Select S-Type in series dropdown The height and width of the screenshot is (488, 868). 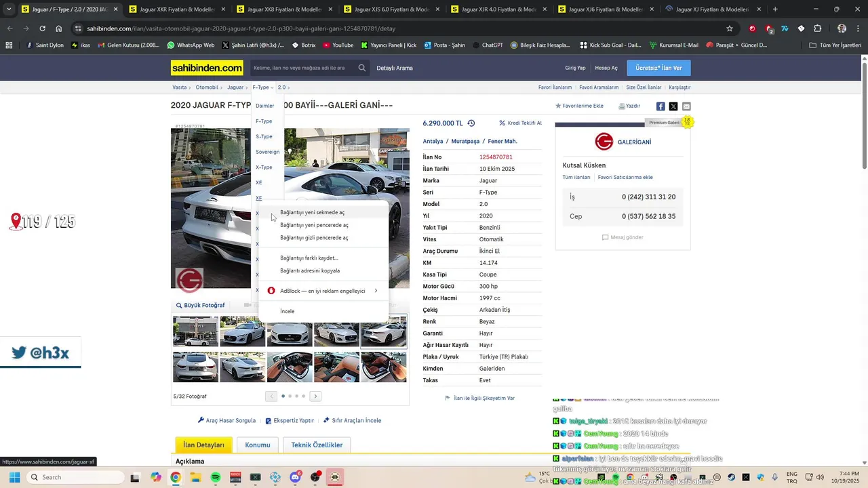click(x=264, y=136)
